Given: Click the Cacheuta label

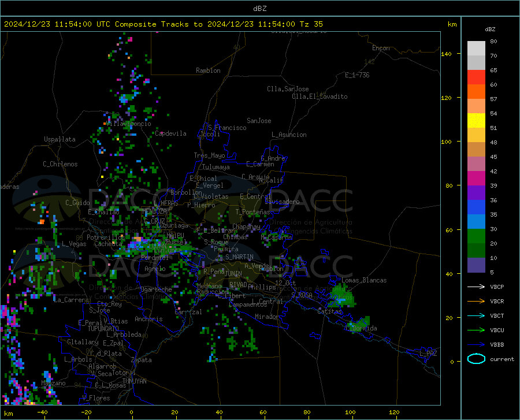Looking at the screenshot, I should 108,244.
